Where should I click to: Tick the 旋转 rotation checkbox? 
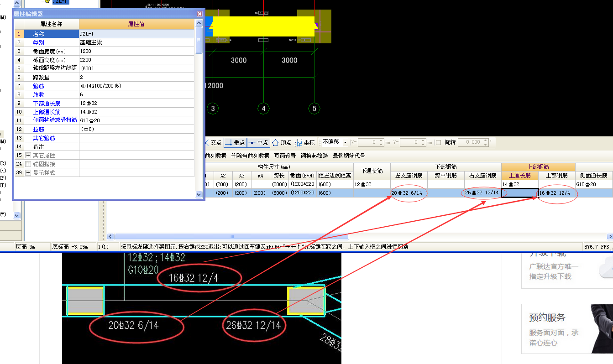coord(438,142)
